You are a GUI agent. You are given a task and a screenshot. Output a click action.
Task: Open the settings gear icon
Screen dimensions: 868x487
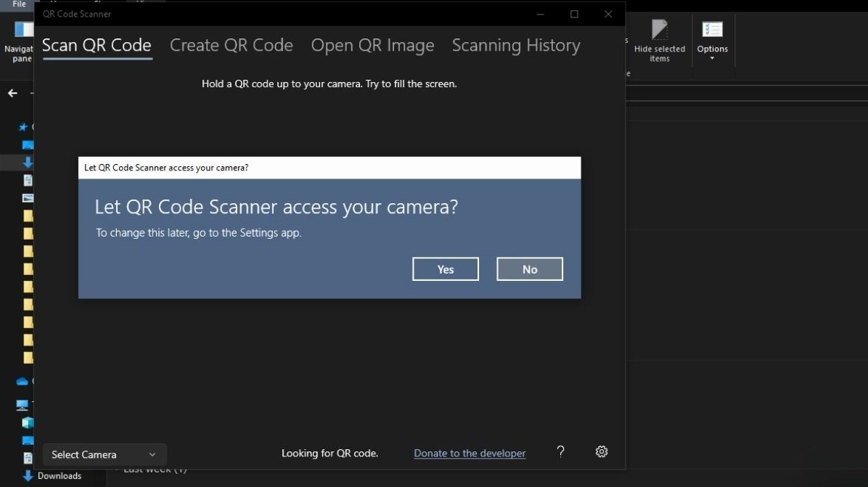(602, 451)
